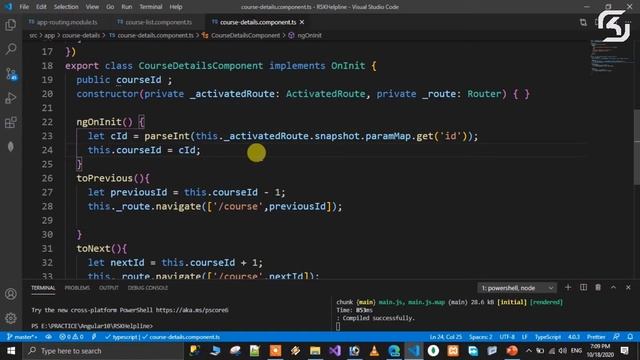Kill terminal with trash icon
The height and width of the screenshot is (360, 640).
pyautogui.click(x=598, y=288)
